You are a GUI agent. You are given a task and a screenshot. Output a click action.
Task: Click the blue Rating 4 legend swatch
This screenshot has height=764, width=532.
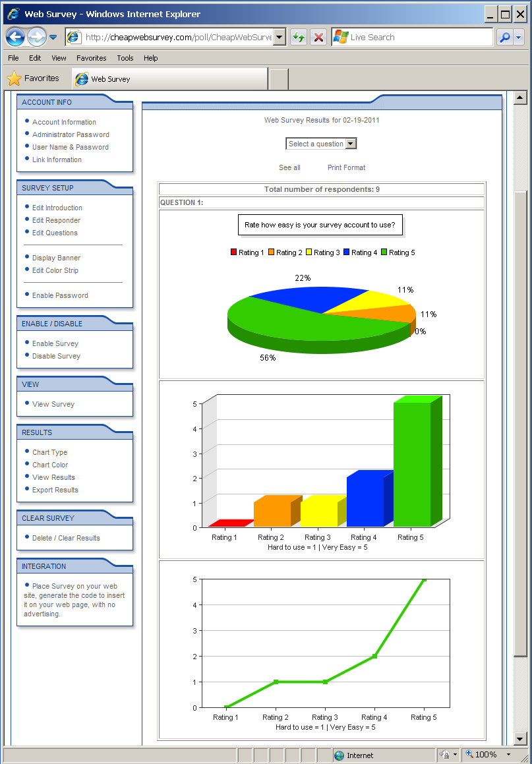coord(346,252)
